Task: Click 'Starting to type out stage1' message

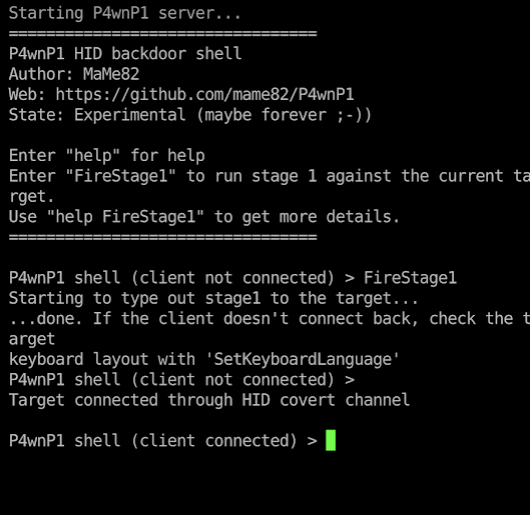Action: click(214, 298)
